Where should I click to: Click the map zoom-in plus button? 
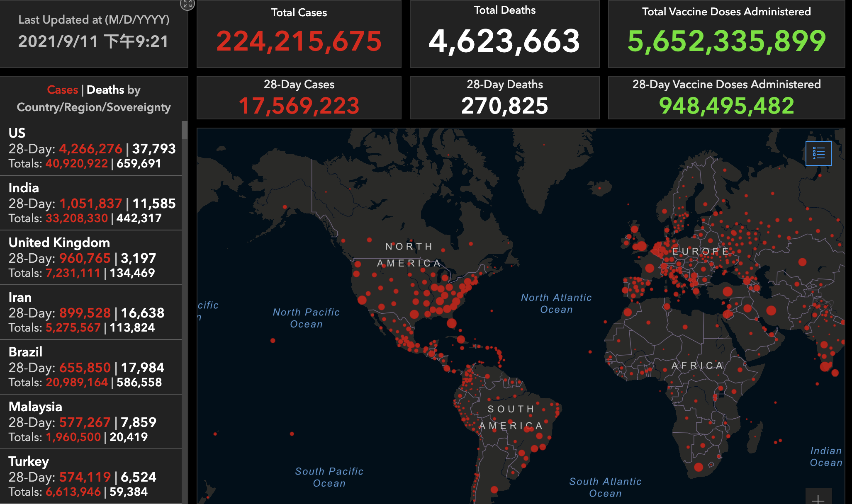(818, 499)
